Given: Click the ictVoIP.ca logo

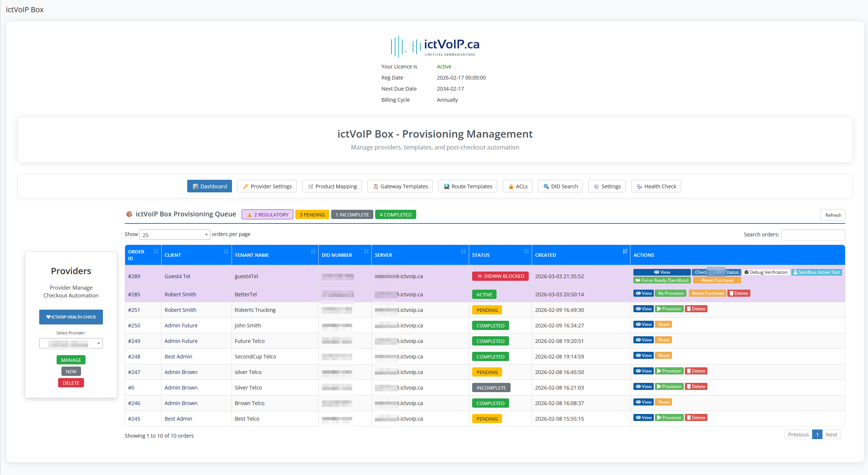Looking at the screenshot, I should pos(435,46).
